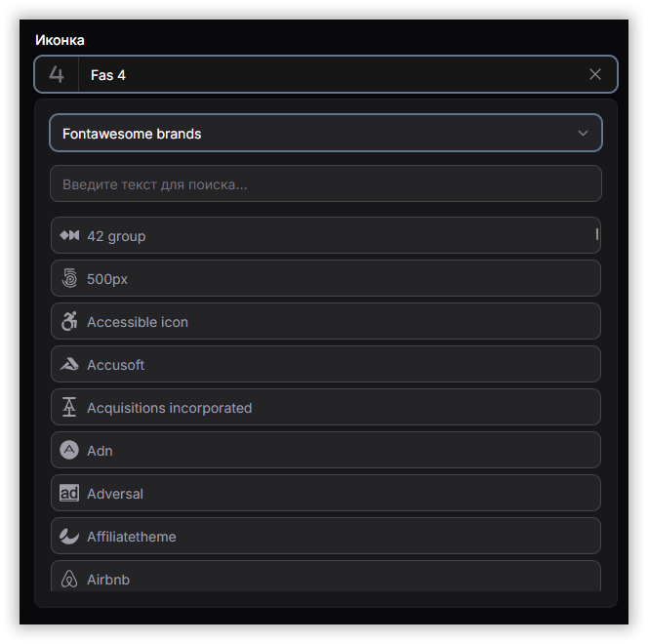Click the 42 group brand icon
This screenshot has height=644, width=648.
(x=69, y=236)
